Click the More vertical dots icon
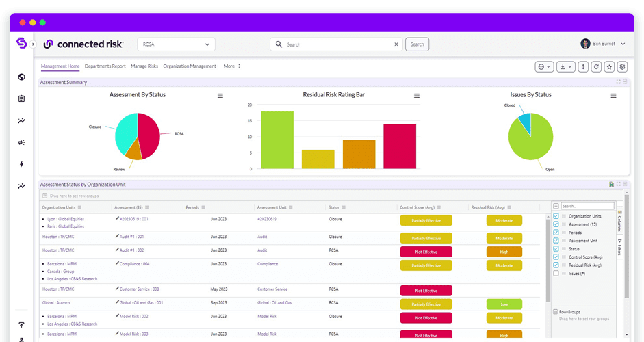The width and height of the screenshot is (644, 342). coord(239,66)
